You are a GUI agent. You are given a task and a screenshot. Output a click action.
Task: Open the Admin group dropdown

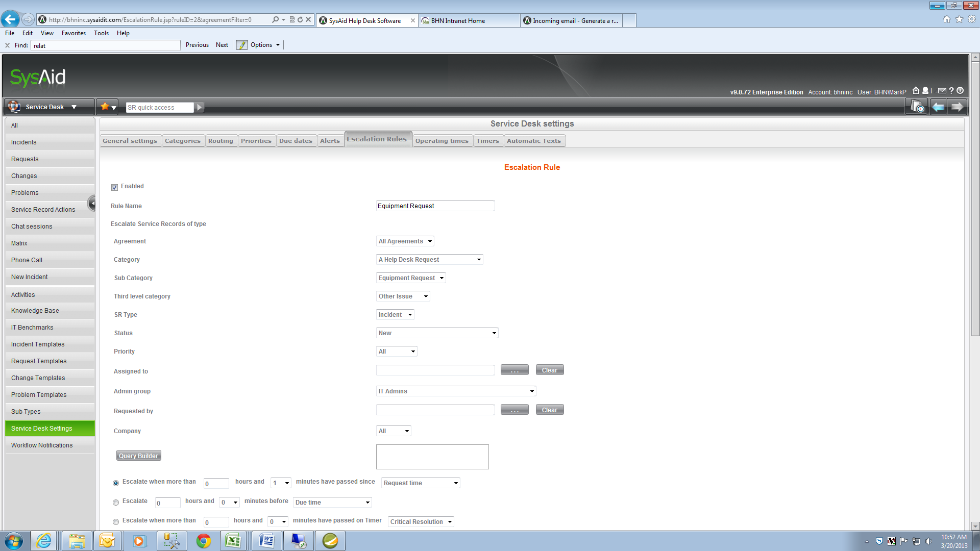456,391
